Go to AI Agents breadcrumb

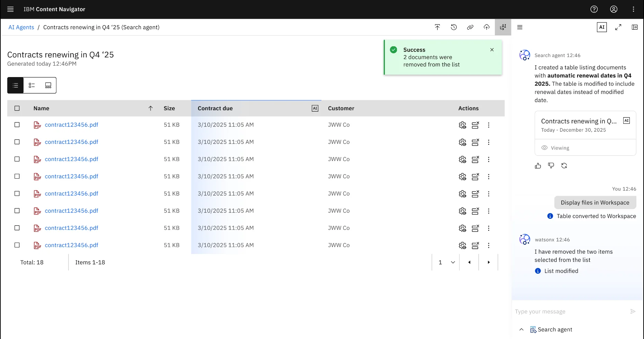pos(21,27)
